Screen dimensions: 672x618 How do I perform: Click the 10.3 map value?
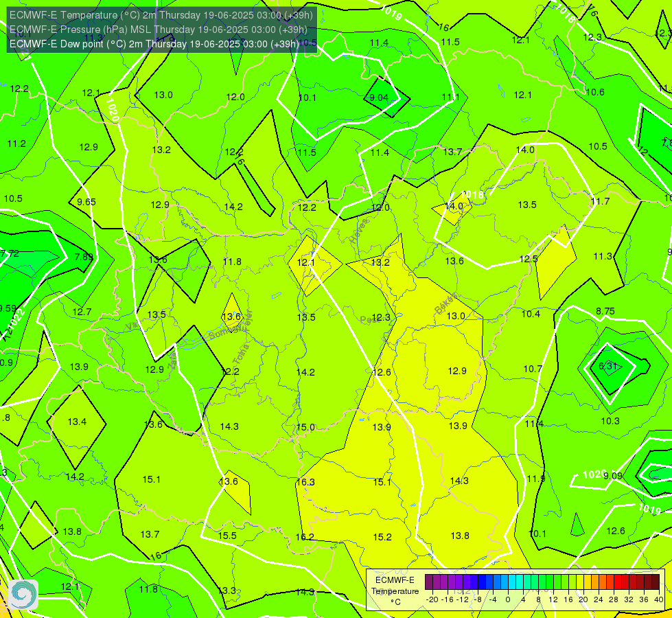click(610, 421)
